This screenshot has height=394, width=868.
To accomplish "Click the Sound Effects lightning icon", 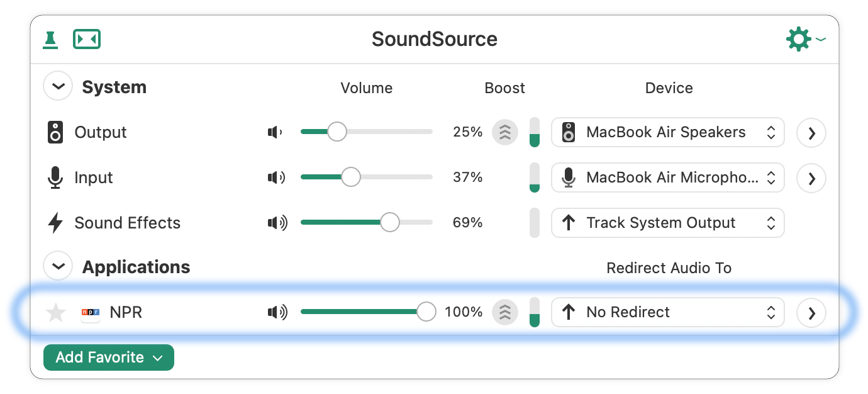I will [x=56, y=223].
